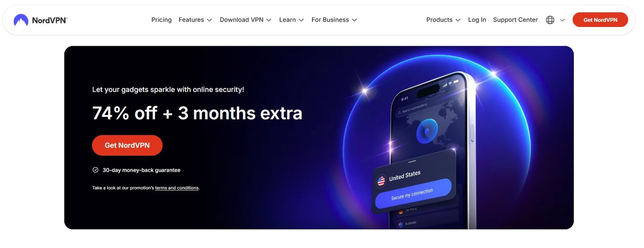Open the Products dropdown menu

443,20
